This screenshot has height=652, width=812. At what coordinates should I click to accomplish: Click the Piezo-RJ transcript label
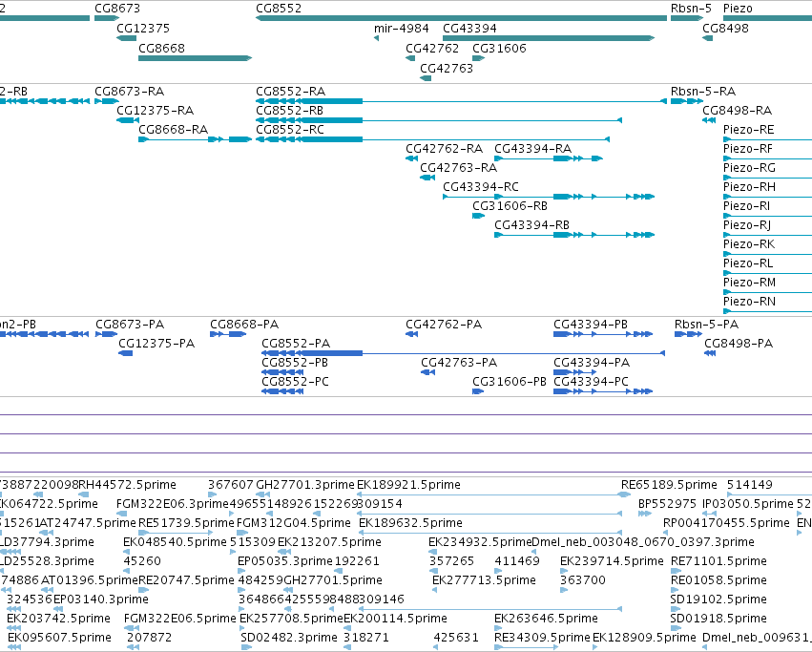(747, 225)
